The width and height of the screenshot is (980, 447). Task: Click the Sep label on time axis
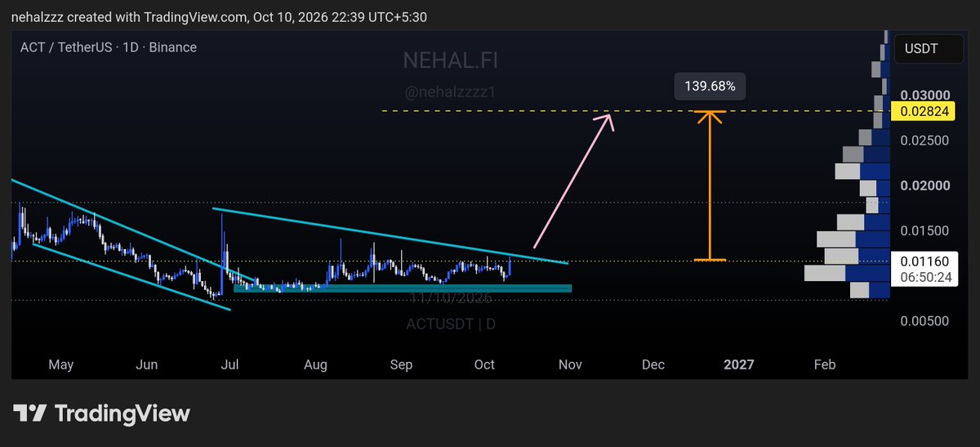pos(401,364)
